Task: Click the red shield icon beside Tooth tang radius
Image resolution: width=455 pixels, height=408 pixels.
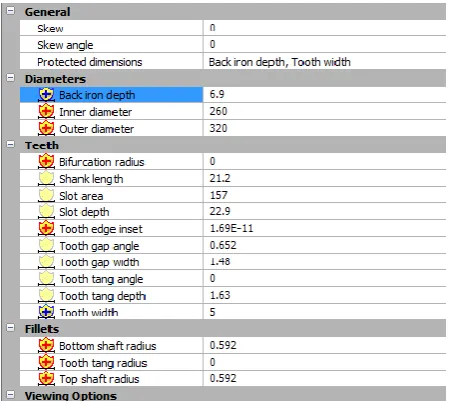Action: [x=46, y=362]
